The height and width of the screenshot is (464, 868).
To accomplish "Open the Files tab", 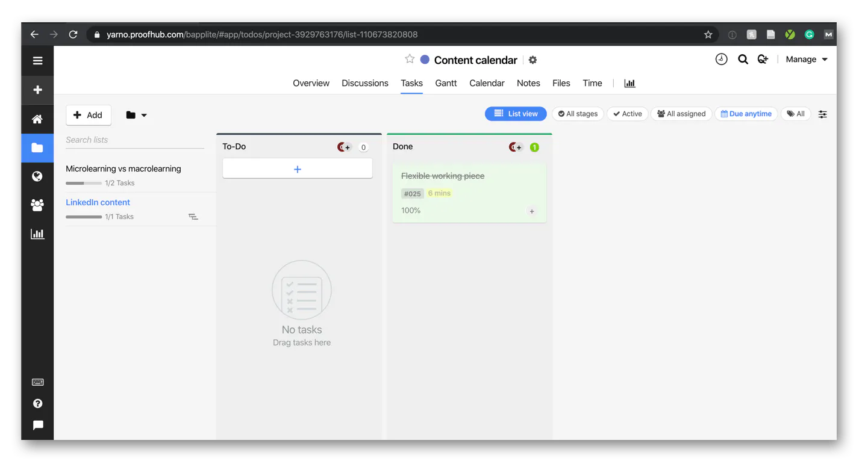I will tap(561, 83).
